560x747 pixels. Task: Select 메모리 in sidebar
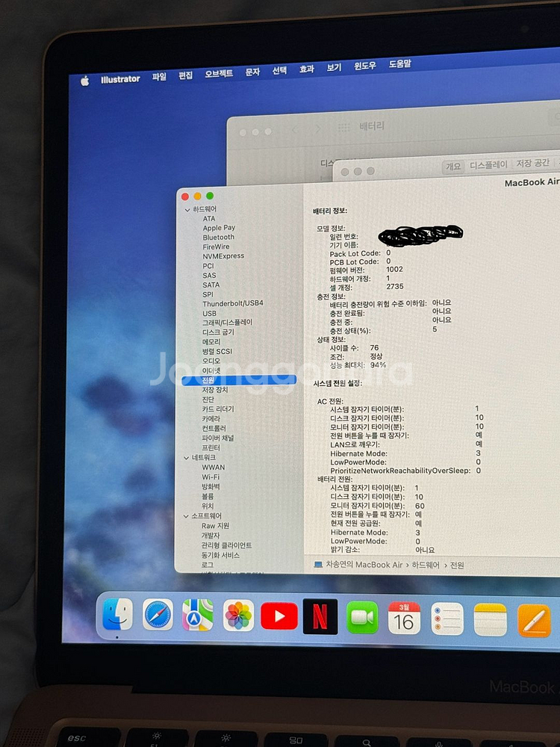(x=211, y=342)
